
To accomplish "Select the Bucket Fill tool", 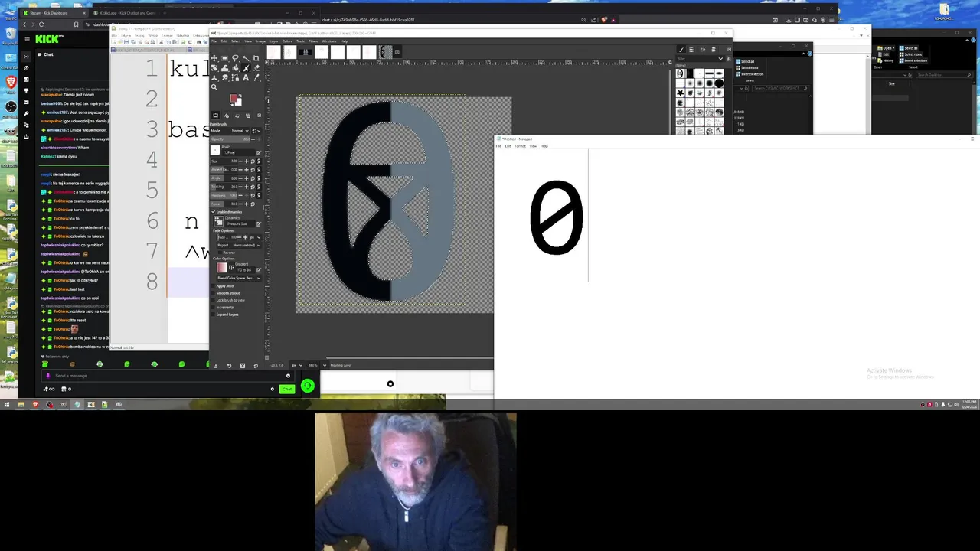I will [x=235, y=68].
